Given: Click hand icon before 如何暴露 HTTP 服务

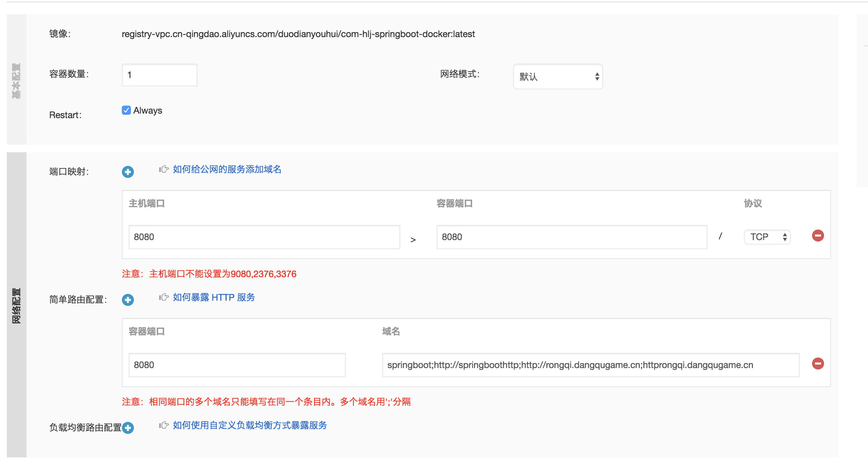Looking at the screenshot, I should 164,297.
